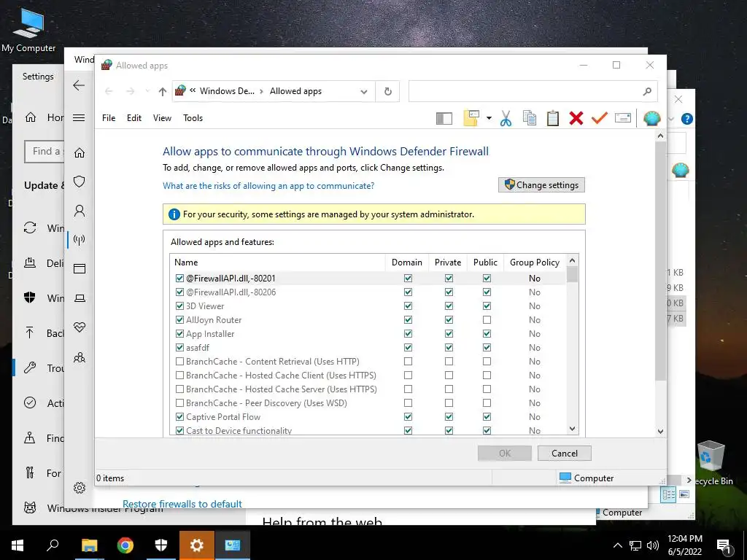The height and width of the screenshot is (560, 747).
Task: Click the Rename toolbar icon
Action: coord(623,117)
